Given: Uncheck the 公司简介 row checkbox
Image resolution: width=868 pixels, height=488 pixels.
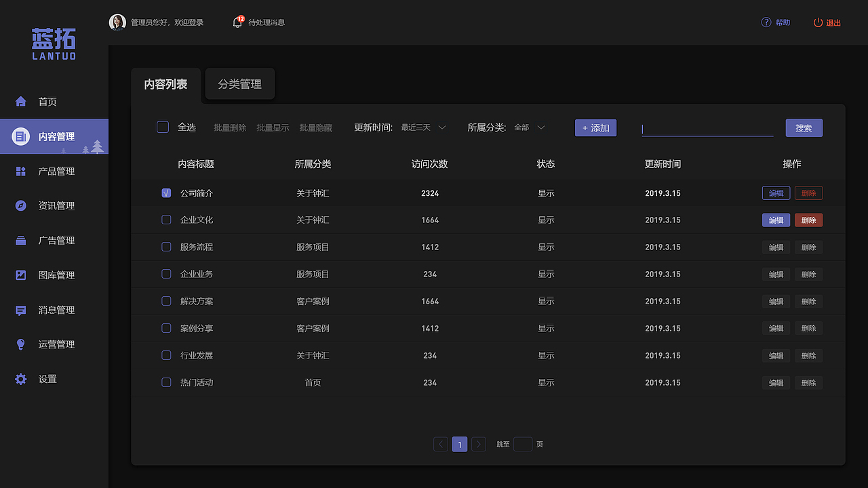Looking at the screenshot, I should tap(166, 192).
